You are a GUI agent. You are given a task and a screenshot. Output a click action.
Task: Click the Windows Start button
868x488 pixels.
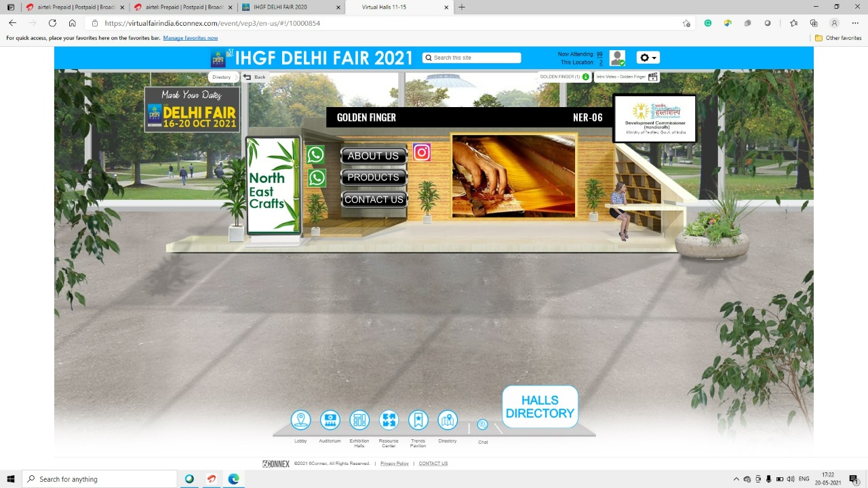11,479
